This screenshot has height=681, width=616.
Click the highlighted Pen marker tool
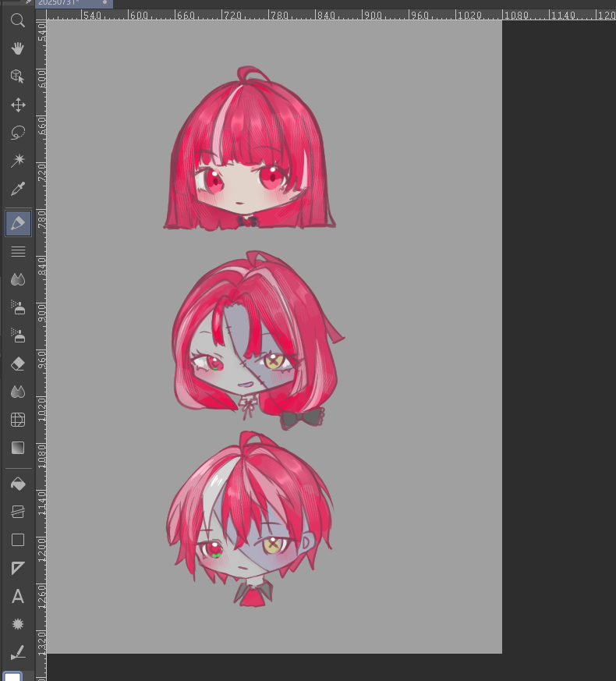(x=18, y=224)
